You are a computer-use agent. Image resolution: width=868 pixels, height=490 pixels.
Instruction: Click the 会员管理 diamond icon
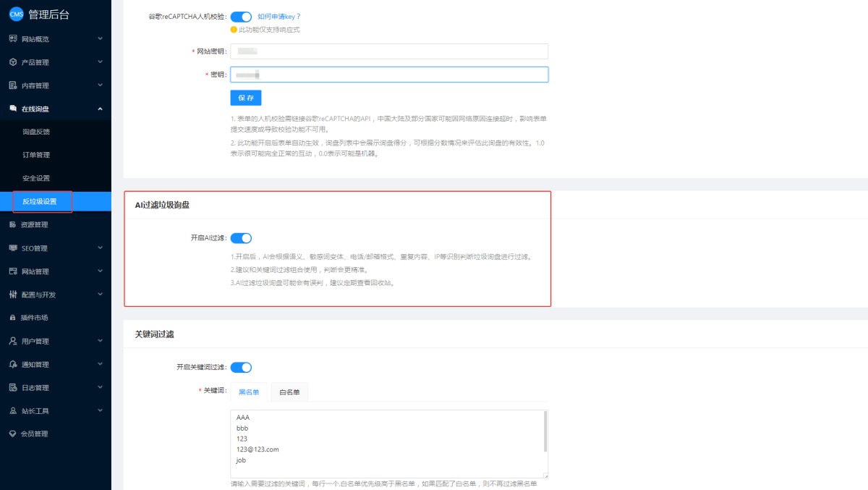pyautogui.click(x=13, y=434)
